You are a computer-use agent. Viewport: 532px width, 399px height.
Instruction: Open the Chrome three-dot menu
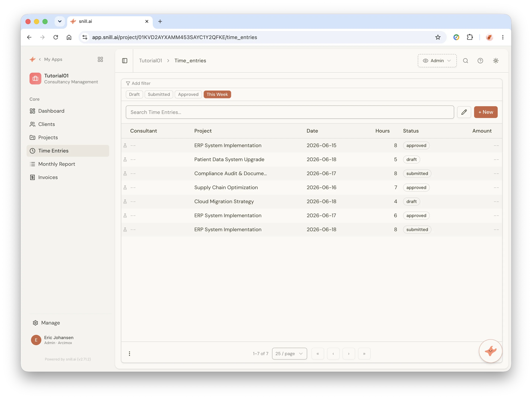point(503,37)
